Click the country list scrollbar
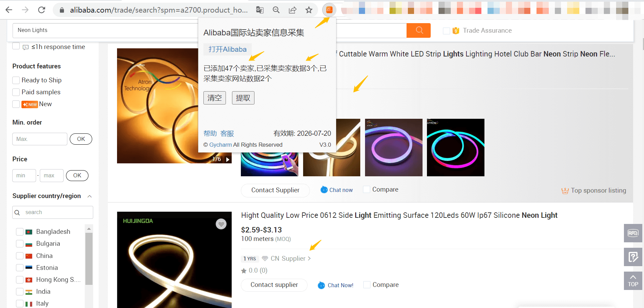 pyautogui.click(x=89, y=259)
